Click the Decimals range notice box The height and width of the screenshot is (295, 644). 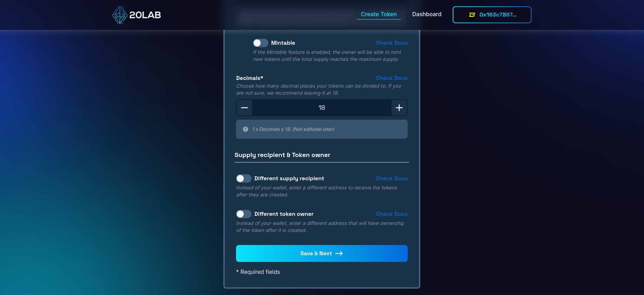click(x=322, y=129)
